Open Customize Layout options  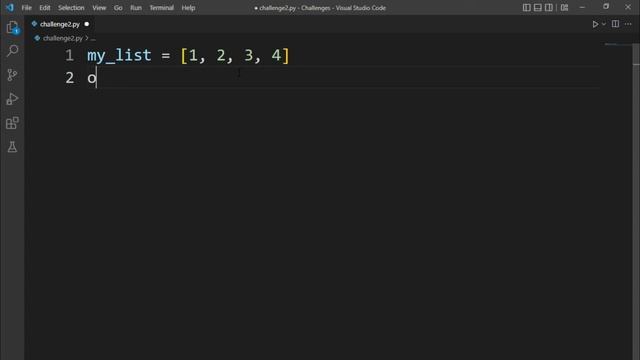click(564, 7)
